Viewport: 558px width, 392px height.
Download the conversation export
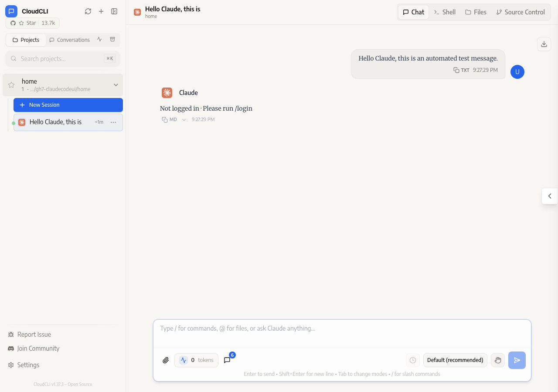544,44
